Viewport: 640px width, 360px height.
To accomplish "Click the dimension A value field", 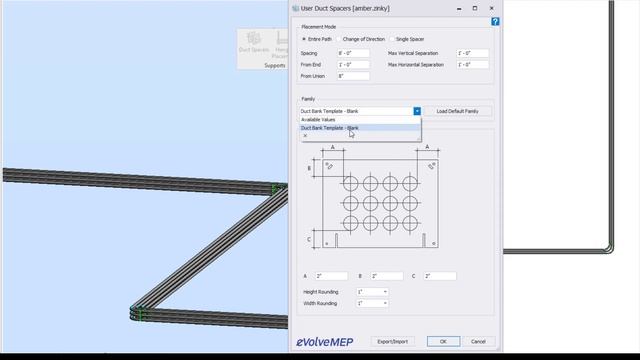I will pyautogui.click(x=331, y=276).
